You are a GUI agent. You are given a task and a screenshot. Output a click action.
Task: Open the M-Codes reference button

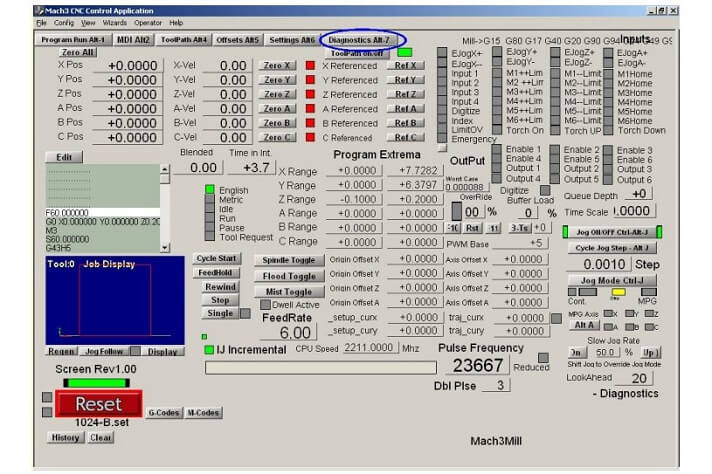tap(203, 413)
